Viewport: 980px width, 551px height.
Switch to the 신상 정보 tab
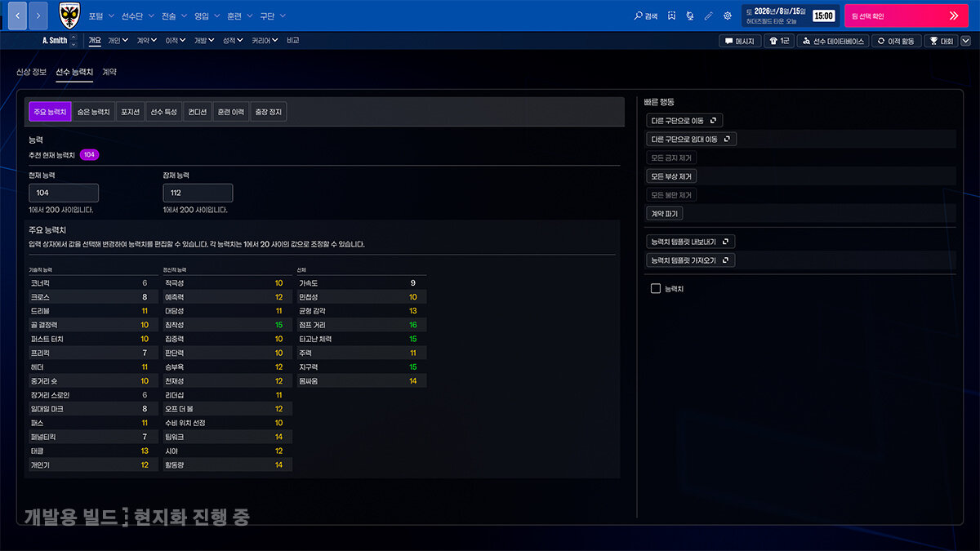pyautogui.click(x=32, y=72)
